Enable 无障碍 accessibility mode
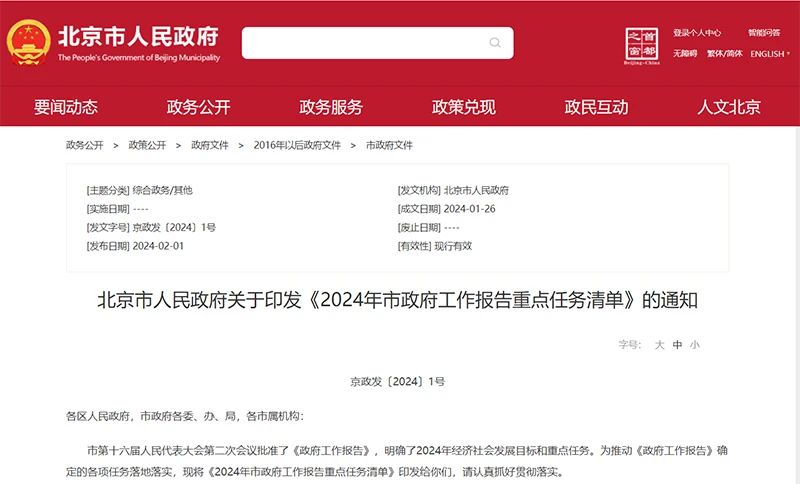Viewport: 800px width, 484px height. click(685, 54)
